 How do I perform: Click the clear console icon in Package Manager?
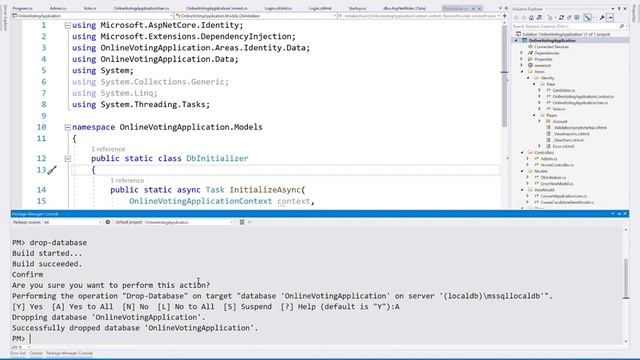[242, 222]
